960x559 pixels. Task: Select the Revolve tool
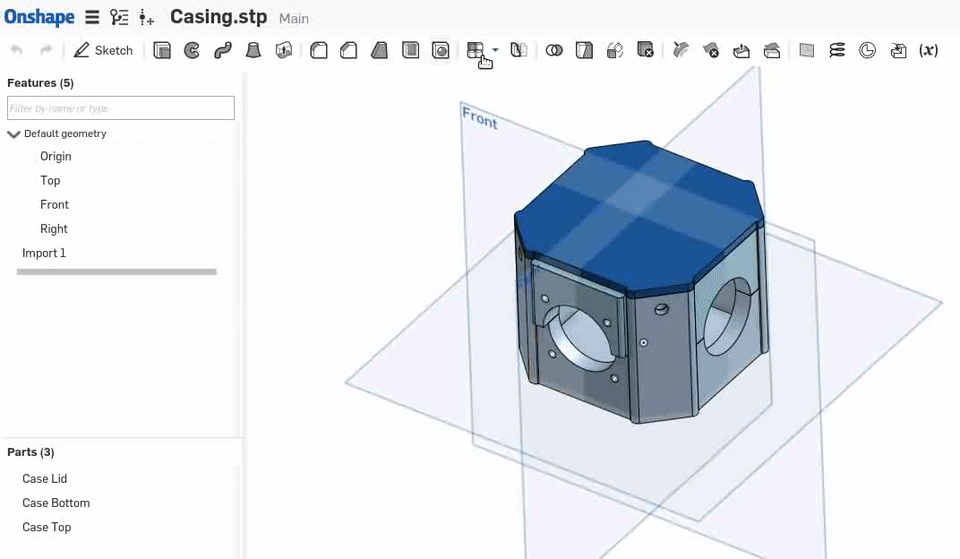coord(192,50)
